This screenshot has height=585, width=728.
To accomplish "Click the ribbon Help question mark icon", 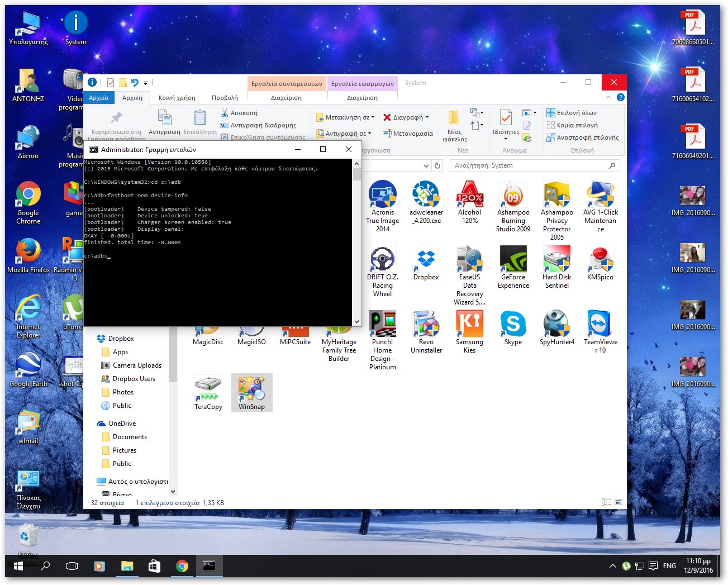I will pos(620,97).
